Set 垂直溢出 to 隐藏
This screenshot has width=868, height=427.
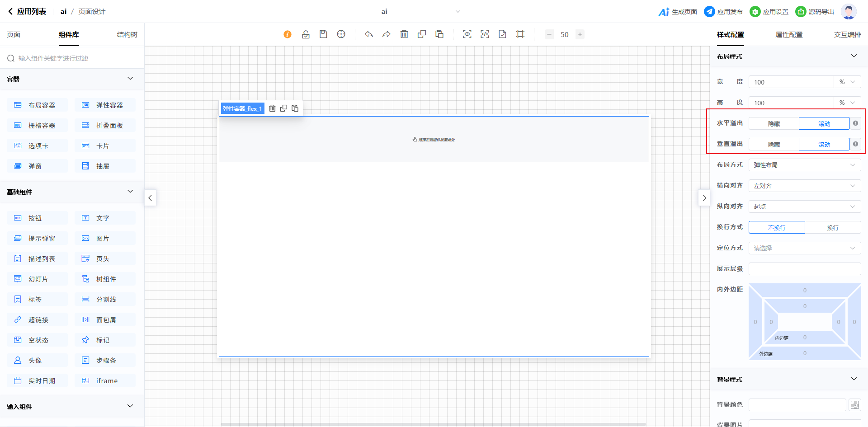click(x=774, y=145)
